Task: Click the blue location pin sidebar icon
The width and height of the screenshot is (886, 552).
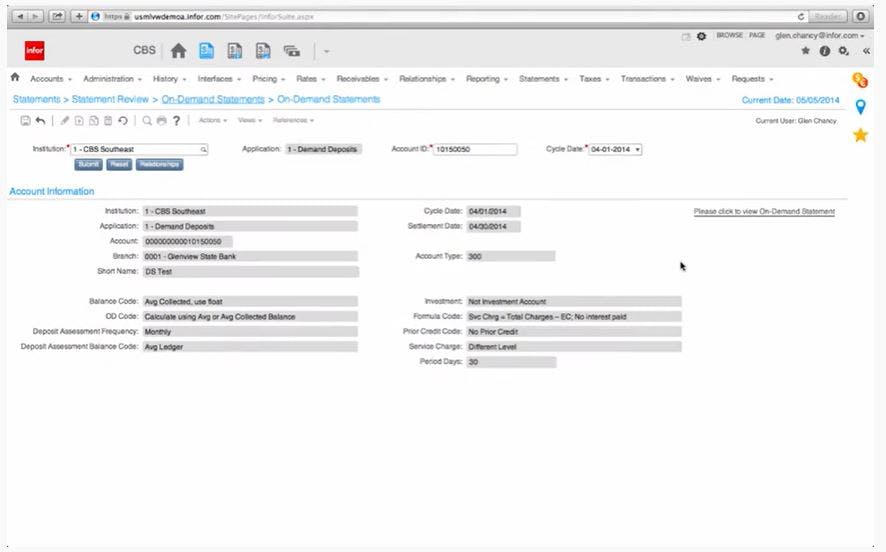Action: pyautogui.click(x=860, y=107)
